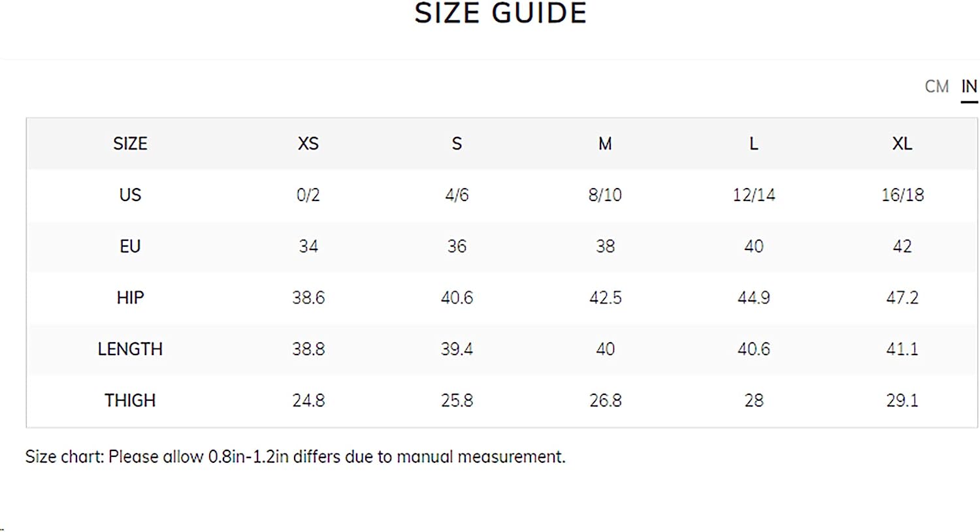Click the M size column header
This screenshot has width=980, height=532.
605,144
